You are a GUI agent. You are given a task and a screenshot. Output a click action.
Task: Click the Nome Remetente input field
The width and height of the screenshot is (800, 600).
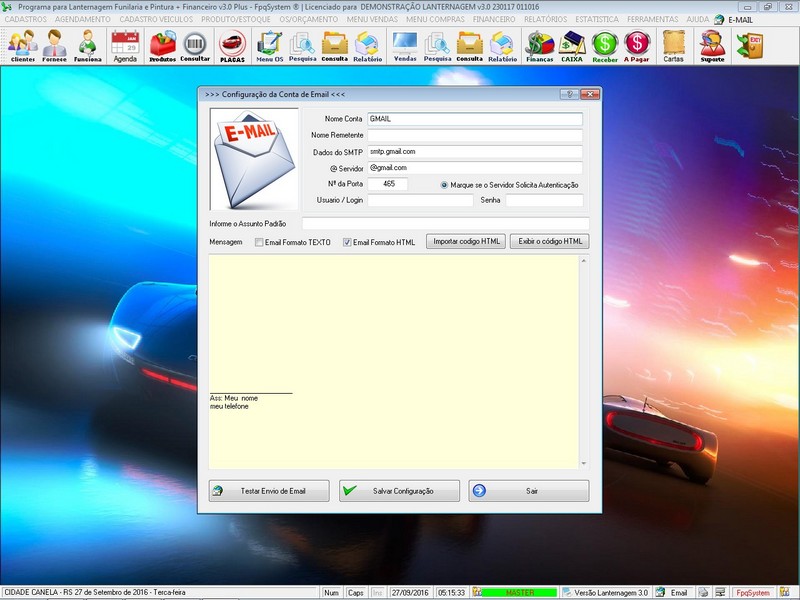[474, 135]
